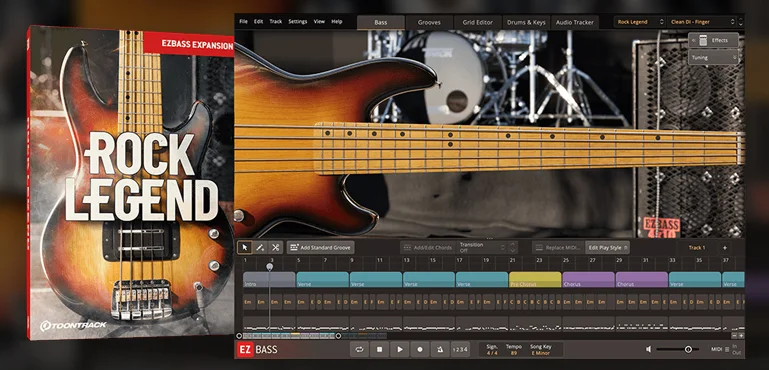The image size is (769, 370).
Task: Open the Grid Editor tab
Action: [x=478, y=22]
